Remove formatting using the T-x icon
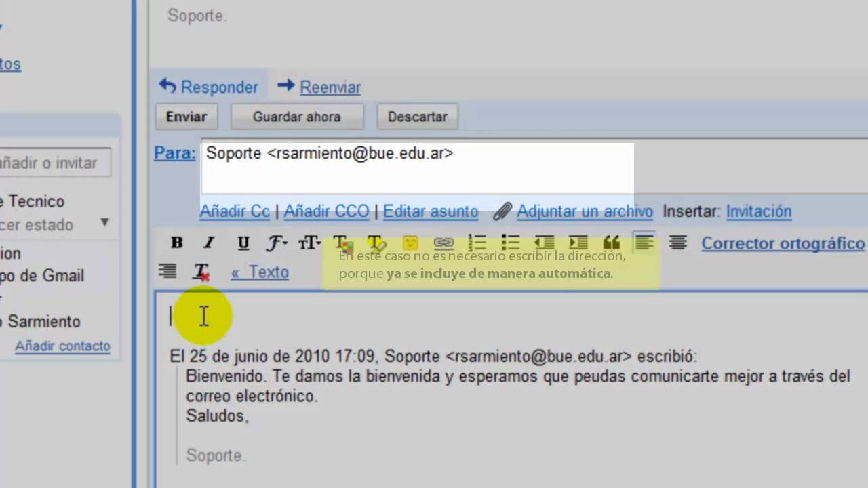Screen dimensions: 868x488 point(200,272)
